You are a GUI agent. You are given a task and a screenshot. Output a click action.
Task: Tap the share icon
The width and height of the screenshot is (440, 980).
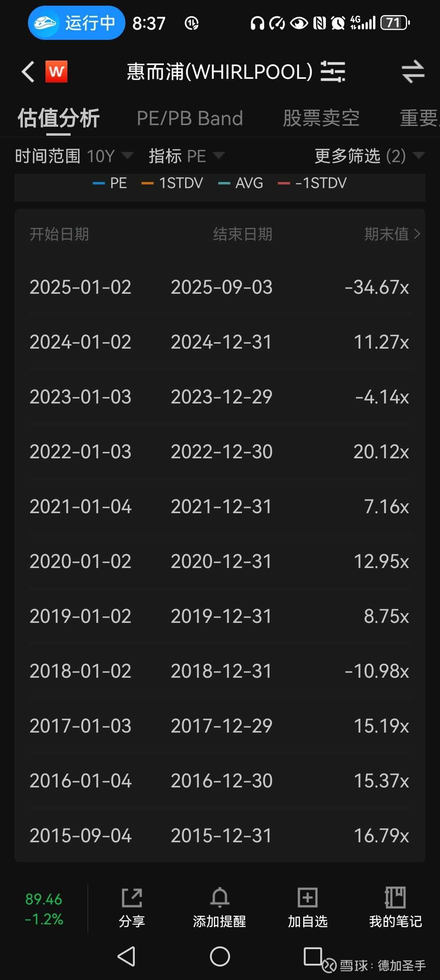pos(132,899)
